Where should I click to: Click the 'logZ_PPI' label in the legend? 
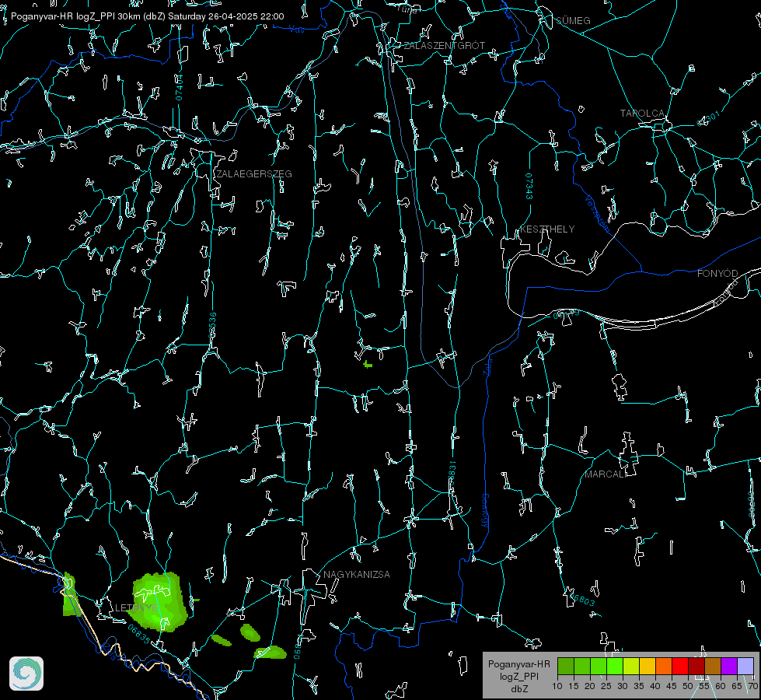[x=518, y=676]
